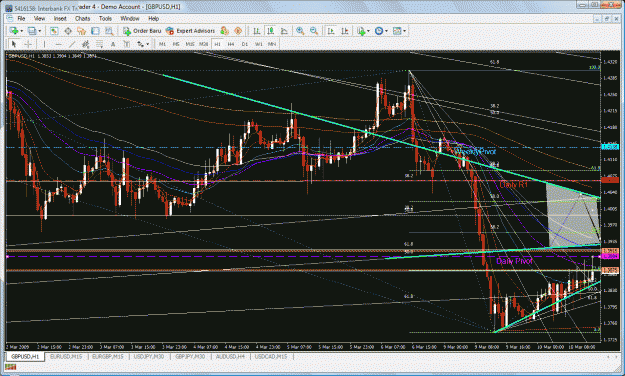
Task: Switch to the USDJPY,M30 chart tab
Action: click(149, 356)
